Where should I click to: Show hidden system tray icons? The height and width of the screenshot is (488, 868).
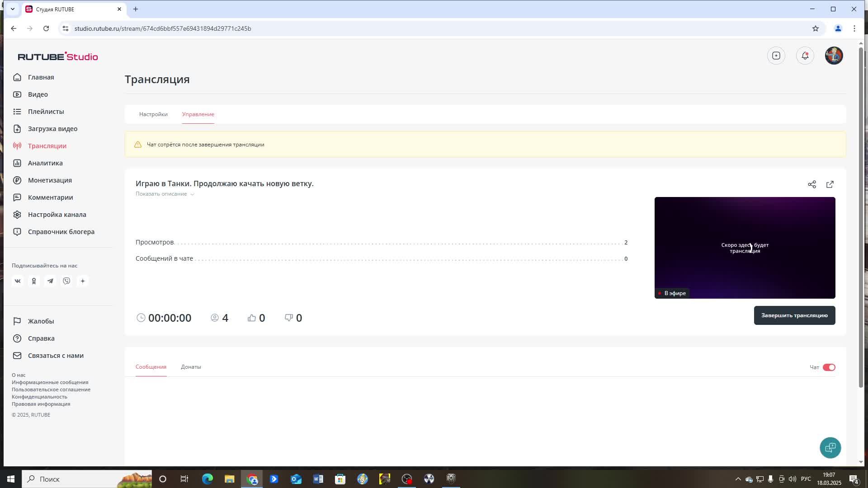coord(738,479)
